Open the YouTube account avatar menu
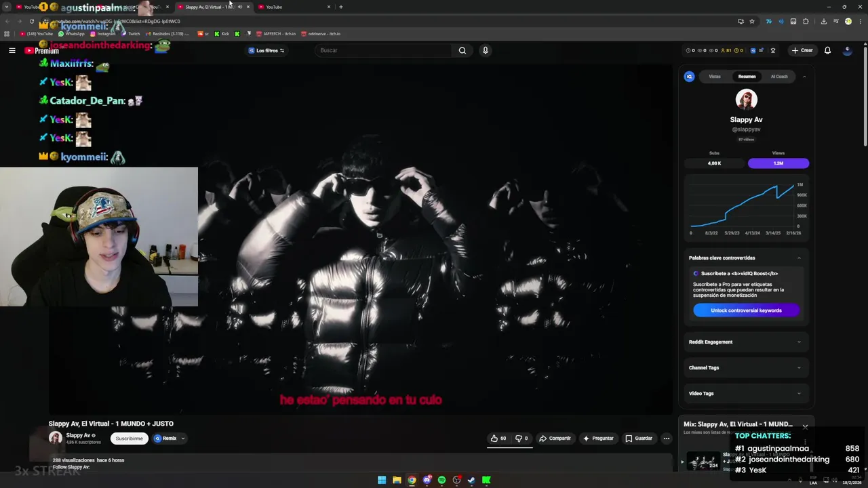Image resolution: width=868 pixels, height=488 pixels. [847, 50]
